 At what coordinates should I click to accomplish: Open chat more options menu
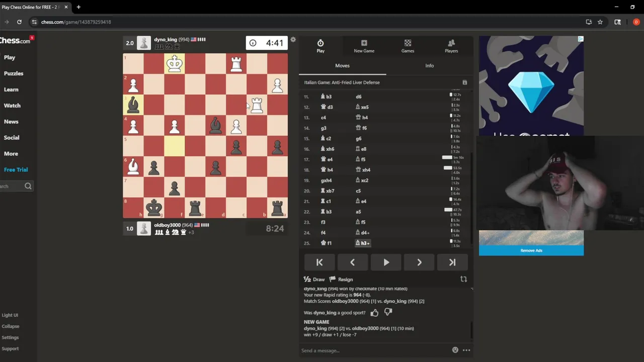click(x=466, y=350)
